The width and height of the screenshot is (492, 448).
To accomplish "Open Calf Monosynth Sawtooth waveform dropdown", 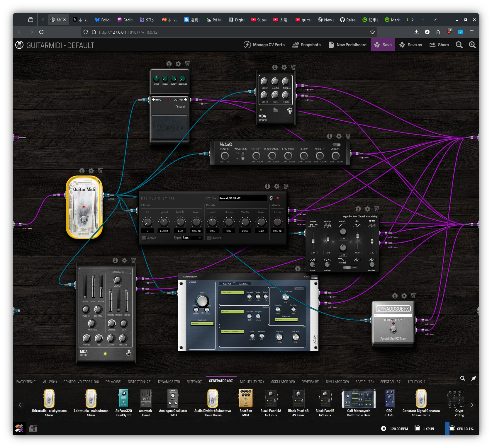I will [233, 292].
